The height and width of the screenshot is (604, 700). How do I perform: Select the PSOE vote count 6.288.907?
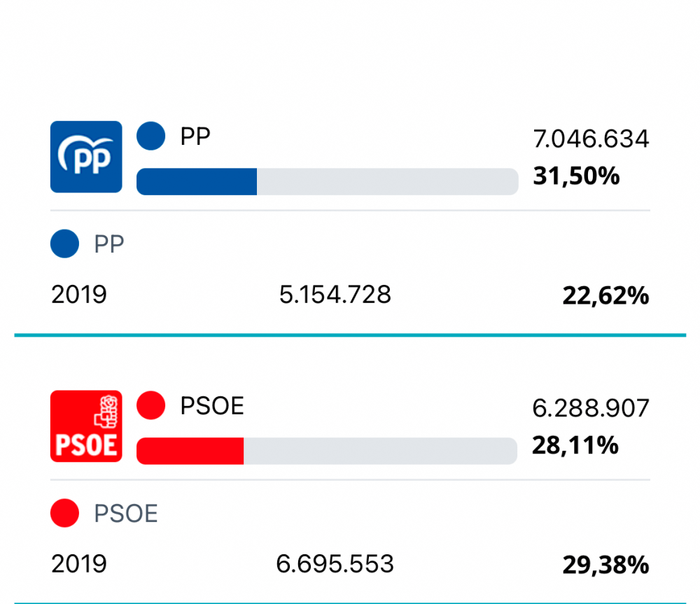tap(591, 409)
